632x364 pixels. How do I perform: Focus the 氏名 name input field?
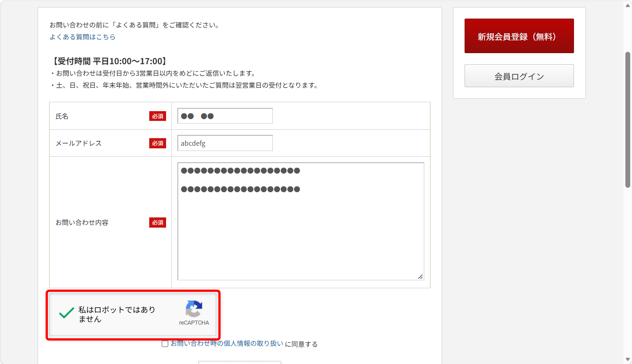point(225,116)
